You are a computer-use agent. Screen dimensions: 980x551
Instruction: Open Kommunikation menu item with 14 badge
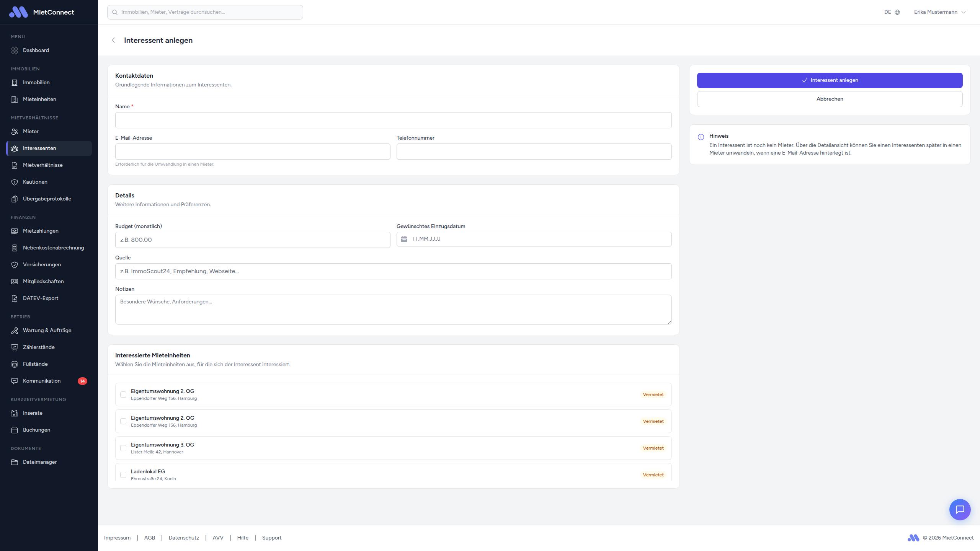pyautogui.click(x=42, y=381)
